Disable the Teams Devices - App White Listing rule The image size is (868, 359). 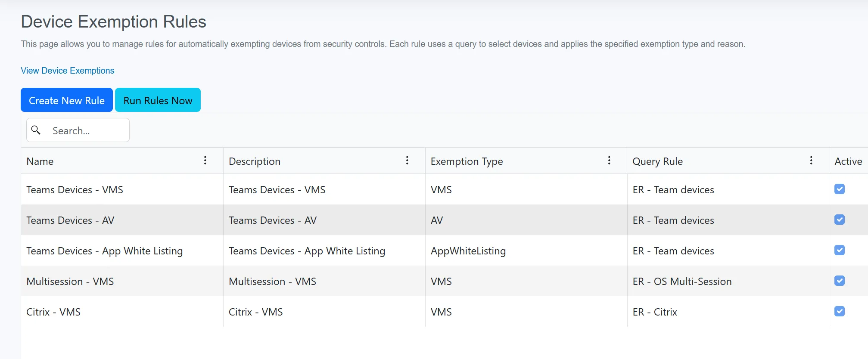click(840, 250)
